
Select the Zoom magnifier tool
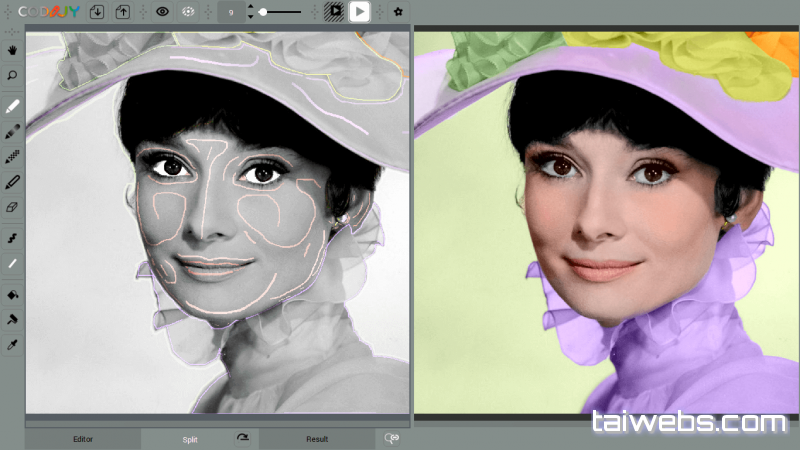(x=12, y=75)
